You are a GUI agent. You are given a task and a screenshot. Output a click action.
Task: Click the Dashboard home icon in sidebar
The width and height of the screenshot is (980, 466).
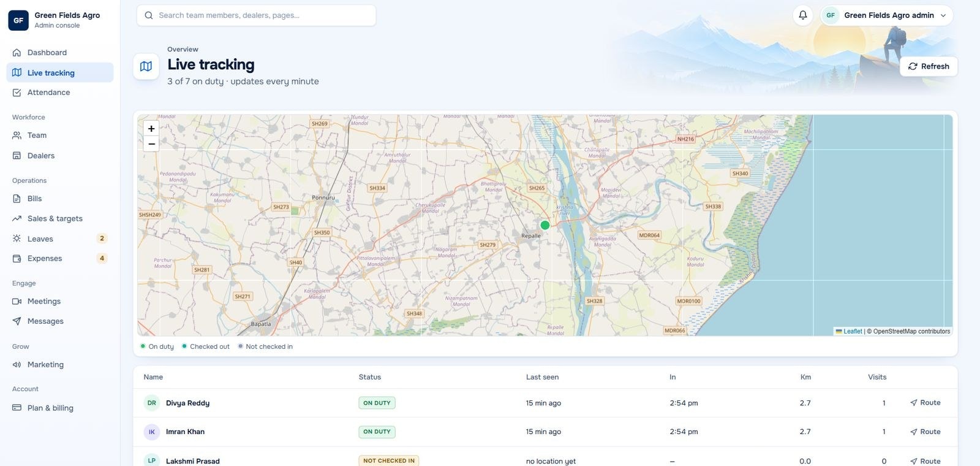(x=17, y=53)
